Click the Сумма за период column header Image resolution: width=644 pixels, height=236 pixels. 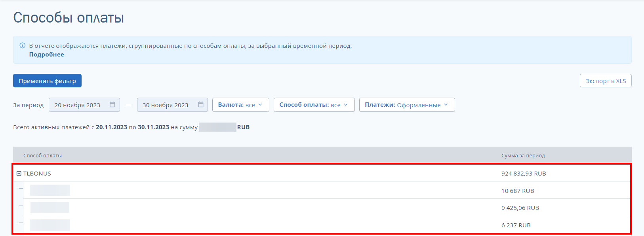(523, 156)
